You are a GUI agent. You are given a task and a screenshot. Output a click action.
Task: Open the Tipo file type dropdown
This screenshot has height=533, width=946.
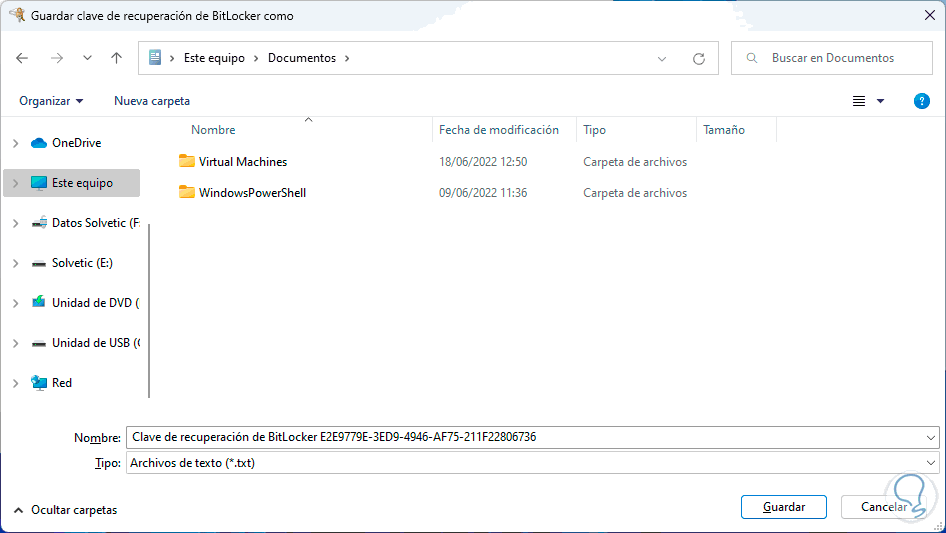point(532,463)
